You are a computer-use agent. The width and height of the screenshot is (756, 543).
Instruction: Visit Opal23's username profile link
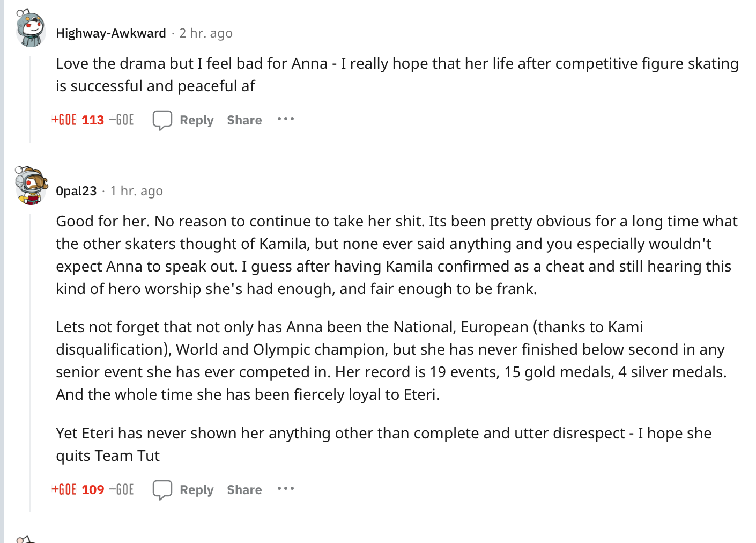[76, 191]
